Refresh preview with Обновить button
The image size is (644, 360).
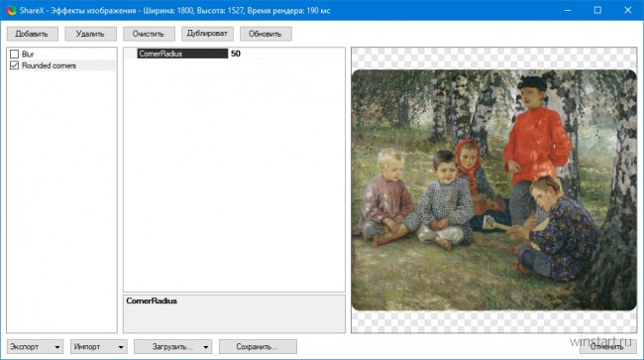tap(266, 34)
